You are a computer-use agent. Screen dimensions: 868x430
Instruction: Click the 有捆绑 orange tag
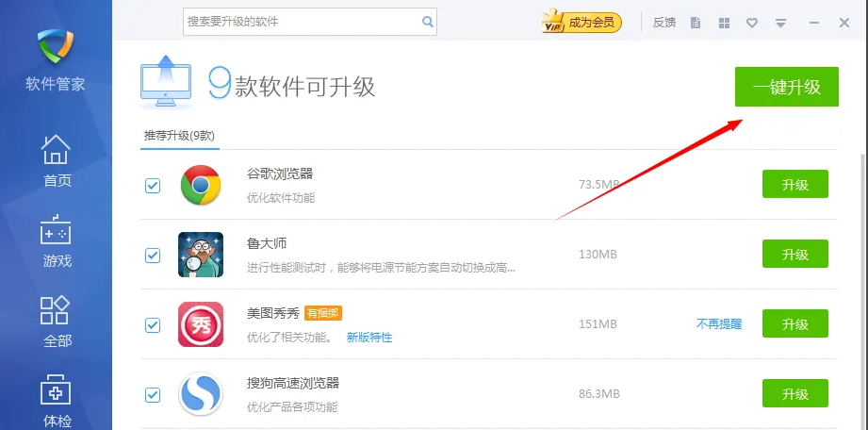click(323, 313)
